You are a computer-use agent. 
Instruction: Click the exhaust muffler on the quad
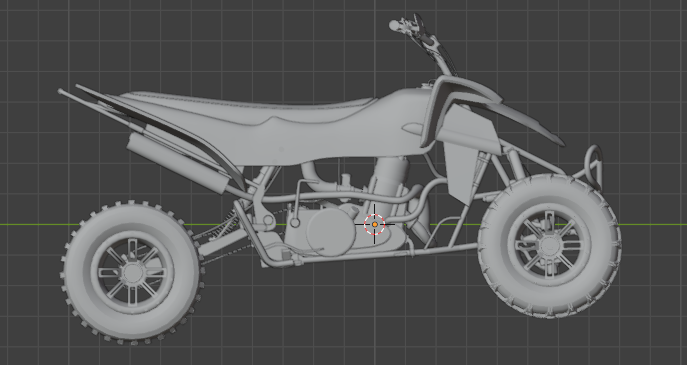click(178, 163)
